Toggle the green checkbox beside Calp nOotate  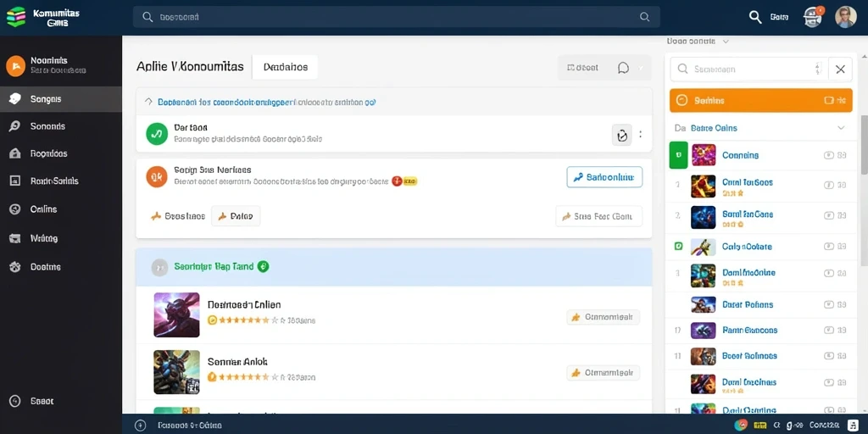[679, 247]
